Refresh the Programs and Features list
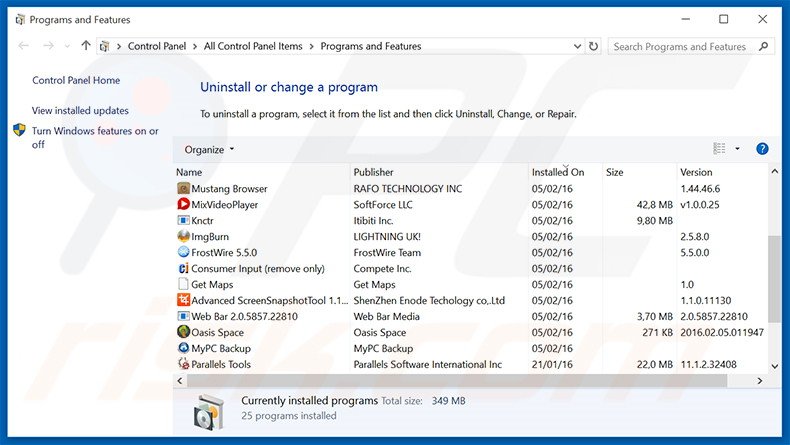Image resolution: width=790 pixels, height=445 pixels. coord(594,46)
